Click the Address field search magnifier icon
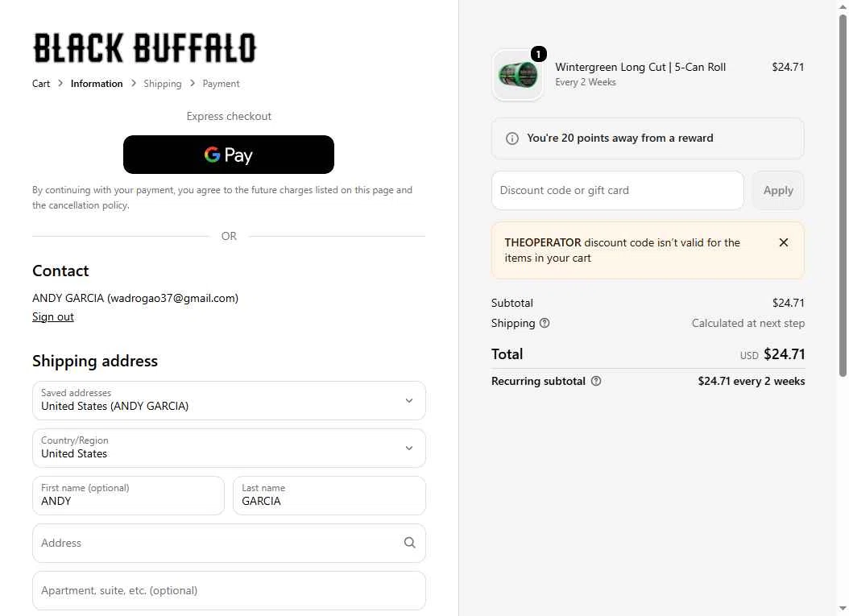Image resolution: width=849 pixels, height=616 pixels. click(x=409, y=543)
